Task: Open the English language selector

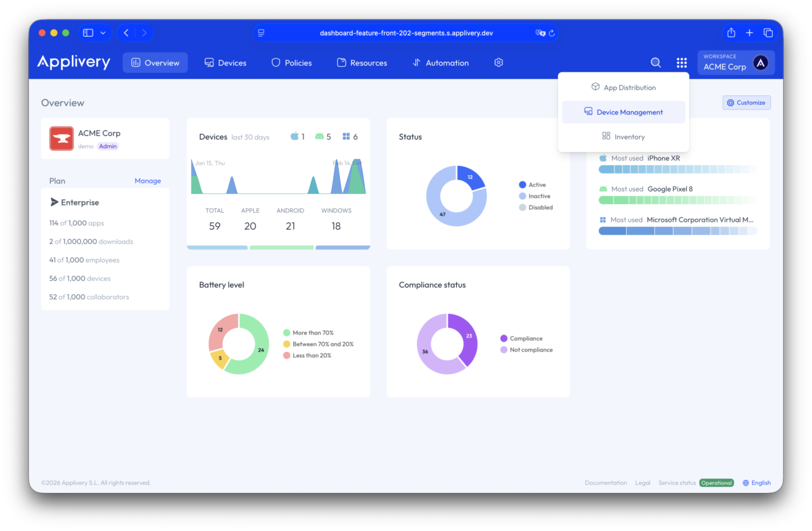Action: point(756,482)
